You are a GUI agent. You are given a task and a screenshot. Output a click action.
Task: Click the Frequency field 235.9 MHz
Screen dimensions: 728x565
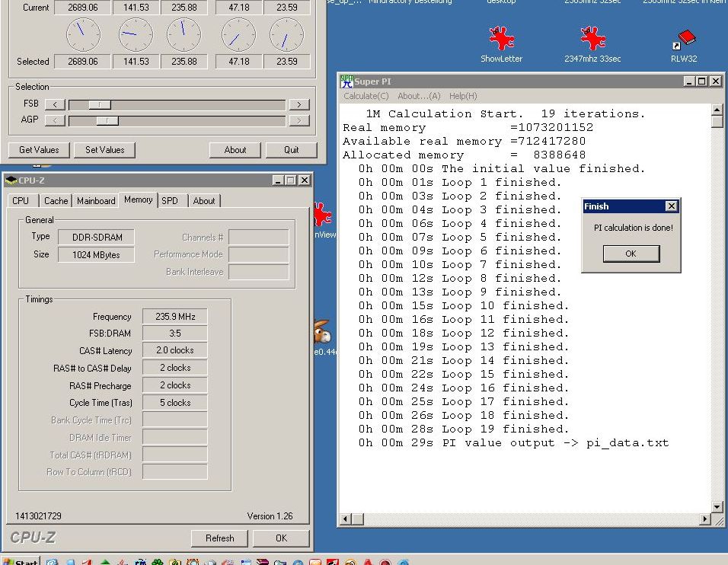175,317
